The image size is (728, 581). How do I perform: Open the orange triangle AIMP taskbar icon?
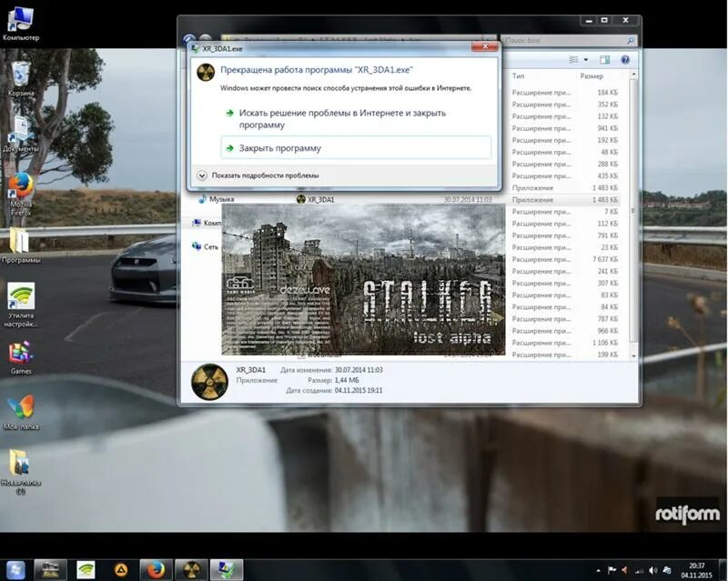(x=121, y=569)
